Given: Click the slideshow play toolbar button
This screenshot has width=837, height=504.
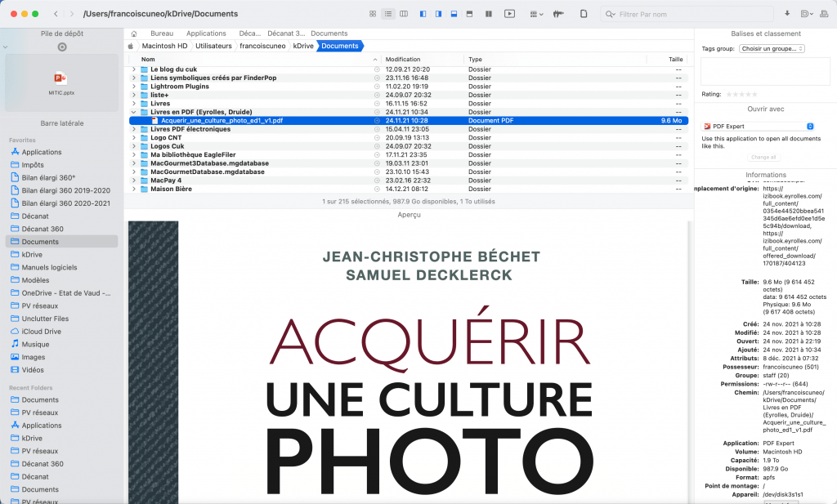Looking at the screenshot, I should pos(510,14).
